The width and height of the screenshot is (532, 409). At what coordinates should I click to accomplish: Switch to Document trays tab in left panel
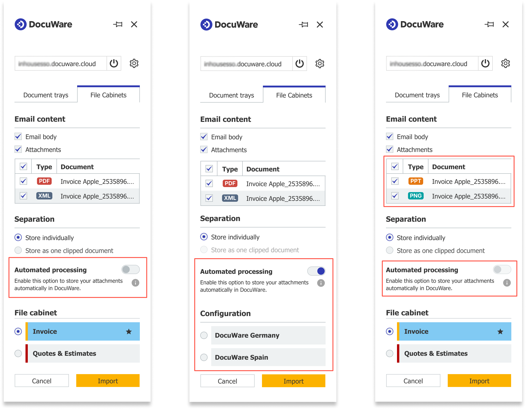click(46, 95)
